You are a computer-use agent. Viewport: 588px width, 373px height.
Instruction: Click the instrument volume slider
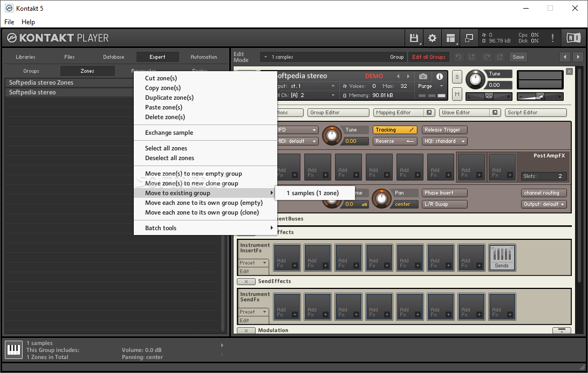tap(539, 96)
